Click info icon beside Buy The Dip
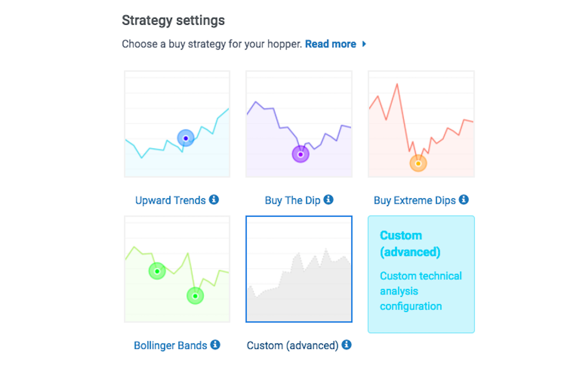 (x=328, y=200)
